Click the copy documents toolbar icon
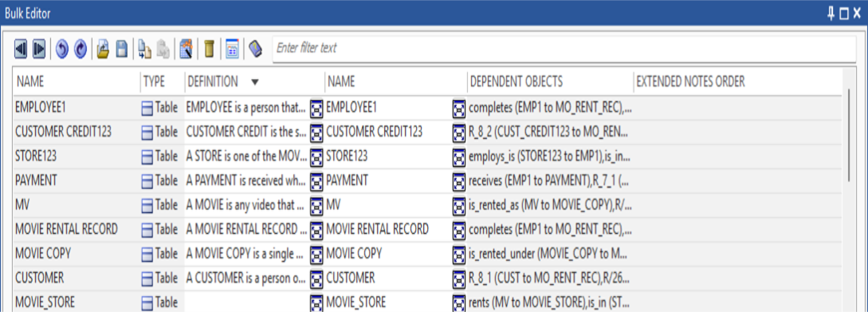The height and width of the screenshot is (312, 868). point(144,49)
